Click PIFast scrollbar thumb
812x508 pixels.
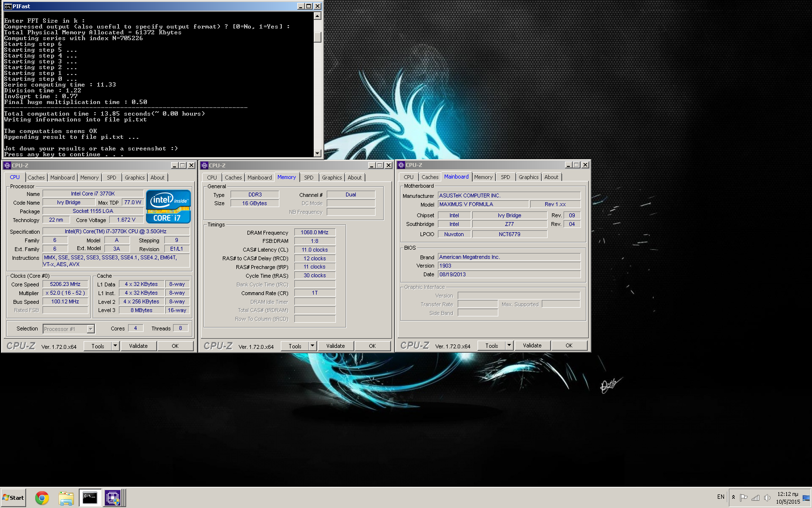(x=318, y=37)
